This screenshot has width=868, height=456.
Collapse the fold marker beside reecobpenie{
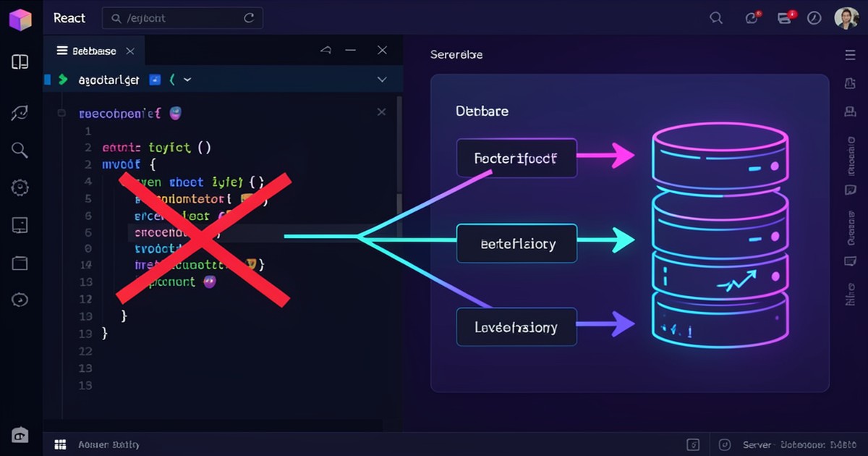click(x=62, y=114)
